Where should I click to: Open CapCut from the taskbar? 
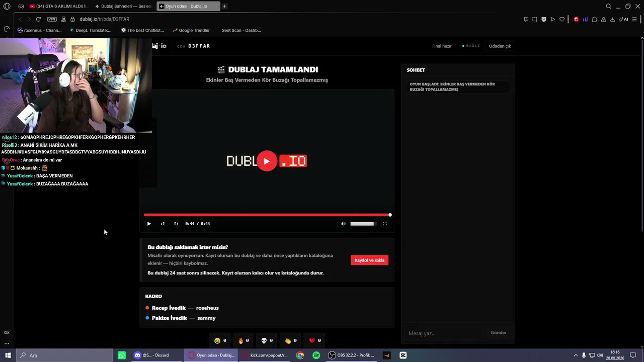click(403, 355)
